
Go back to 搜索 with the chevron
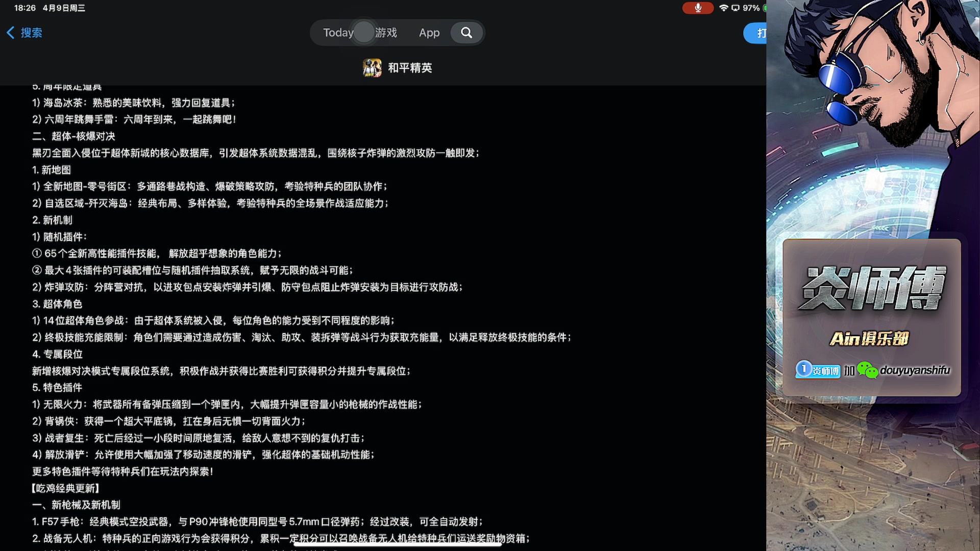click(x=24, y=33)
